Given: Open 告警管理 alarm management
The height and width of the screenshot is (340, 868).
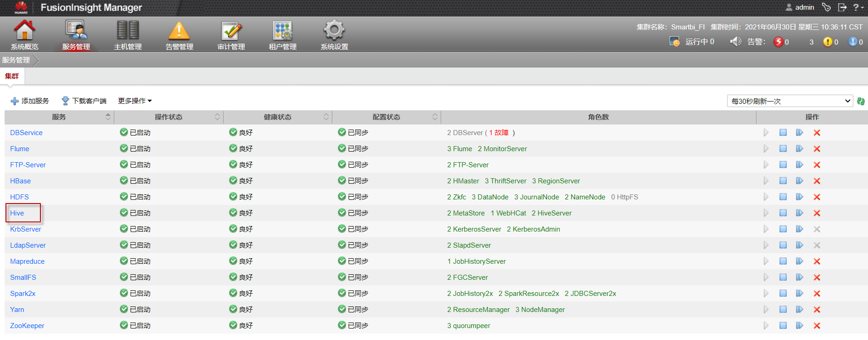Looking at the screenshot, I should 179,35.
